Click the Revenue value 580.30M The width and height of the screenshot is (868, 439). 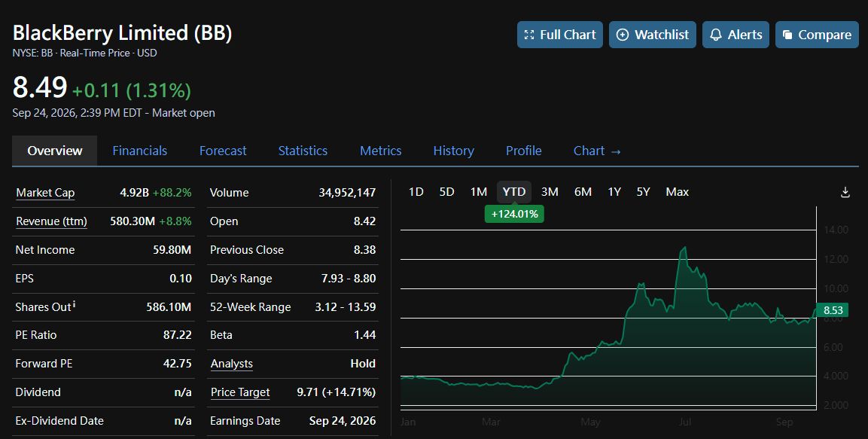[132, 221]
